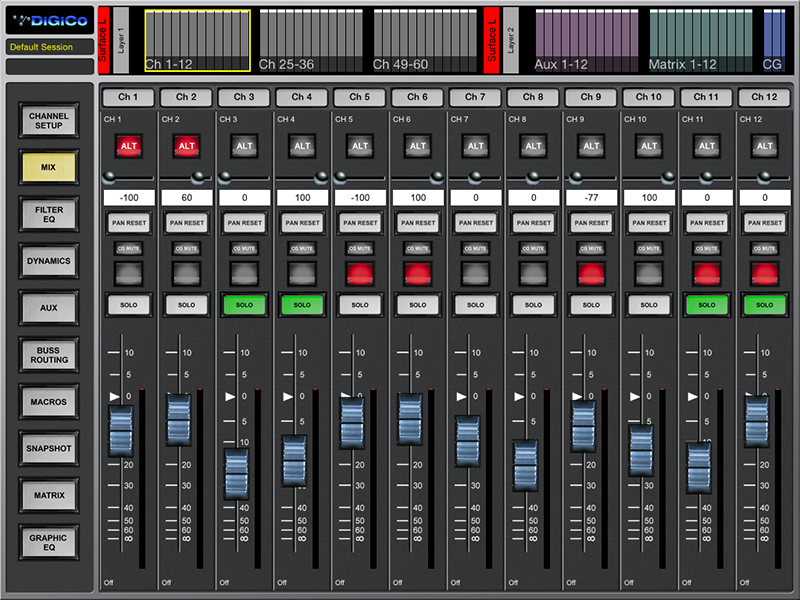800x600 pixels.
Task: Unmute channel 12
Action: tap(764, 273)
